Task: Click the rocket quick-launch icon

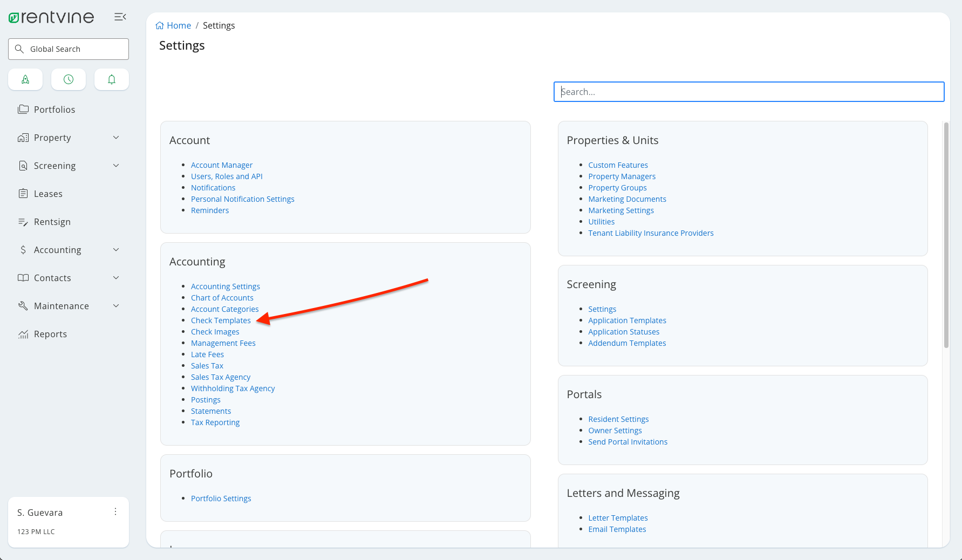Action: 25,79
